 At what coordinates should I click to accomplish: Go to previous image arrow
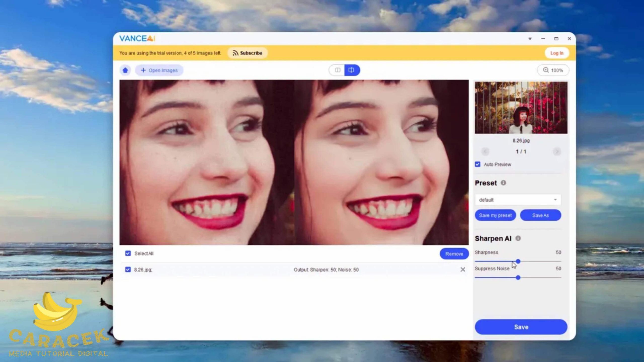tap(485, 152)
